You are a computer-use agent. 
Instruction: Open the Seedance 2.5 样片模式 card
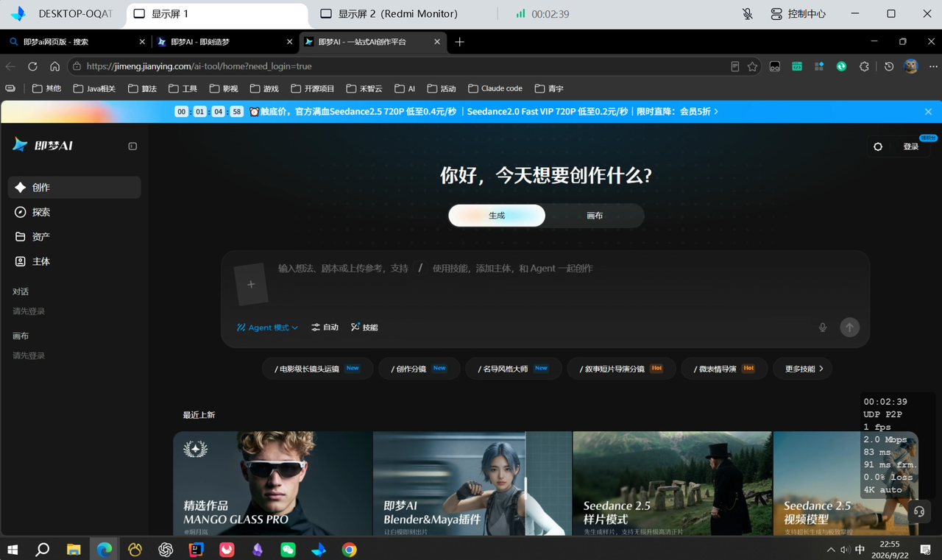(673, 483)
